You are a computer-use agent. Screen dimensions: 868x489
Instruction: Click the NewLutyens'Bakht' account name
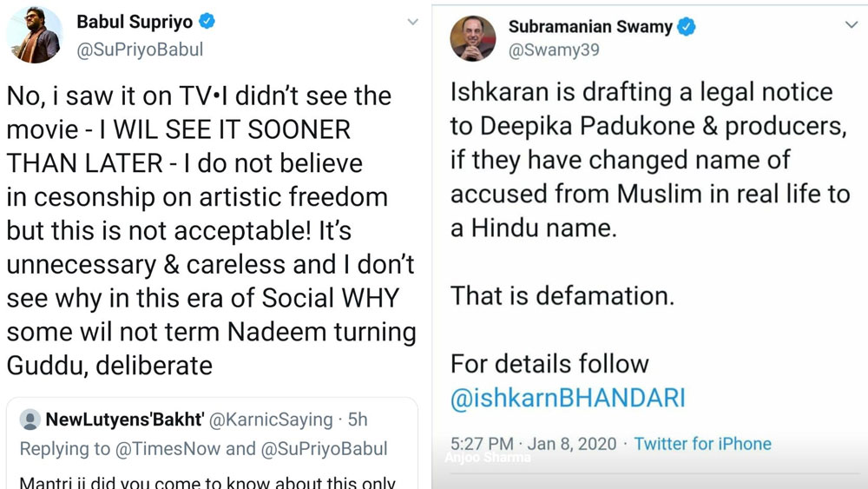point(124,420)
